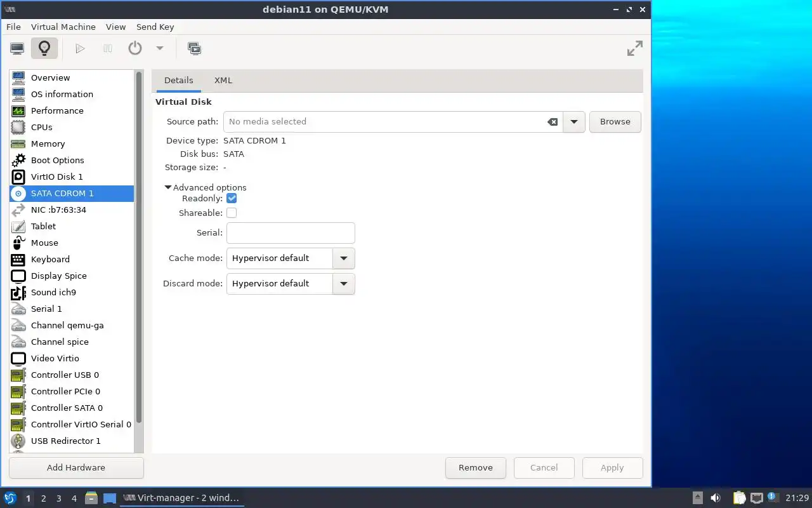Select Serial 1 hardware entry
Image resolution: width=812 pixels, height=508 pixels.
coord(72,309)
